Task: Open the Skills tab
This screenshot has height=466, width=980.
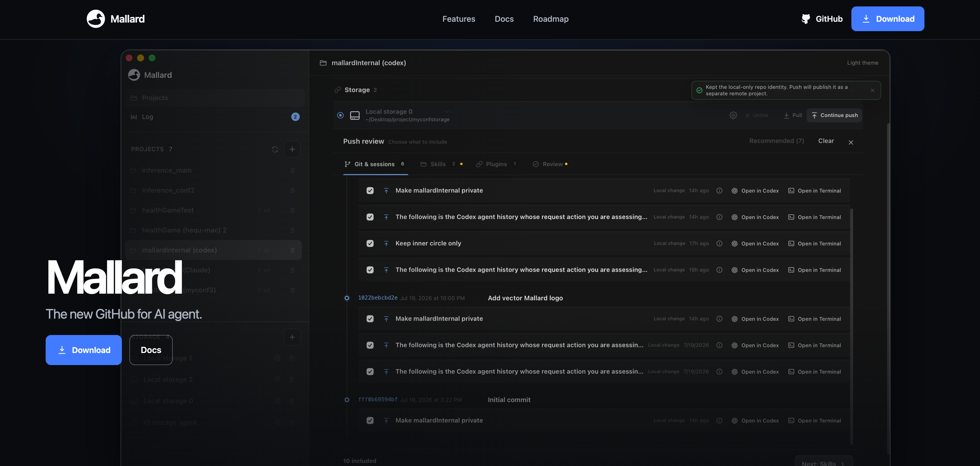Action: [441, 164]
